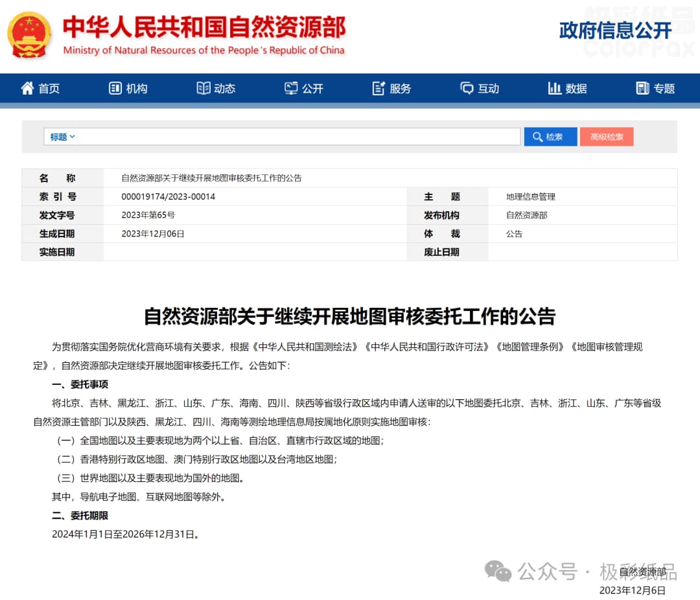Click the 体裁 field label
Screen dimensions: 700x600
click(442, 233)
